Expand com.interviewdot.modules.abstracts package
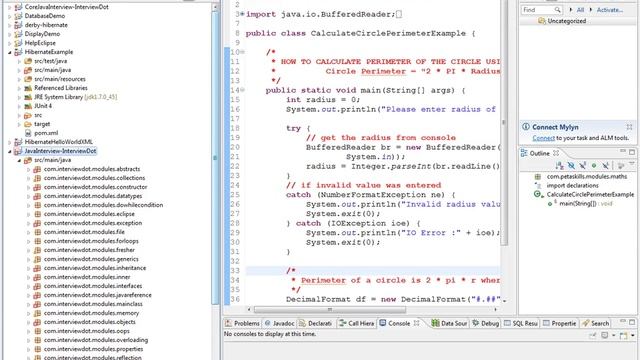This screenshot has height=360, width=640. click(x=29, y=169)
